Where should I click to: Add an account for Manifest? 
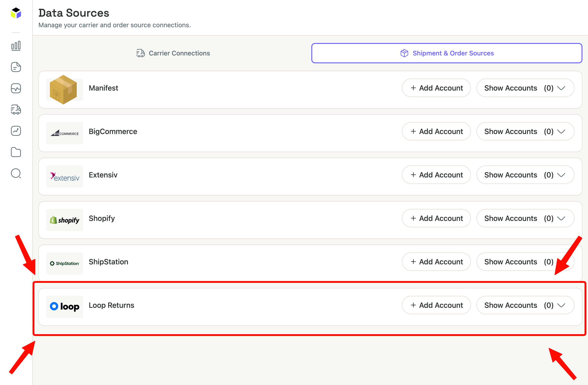(436, 88)
